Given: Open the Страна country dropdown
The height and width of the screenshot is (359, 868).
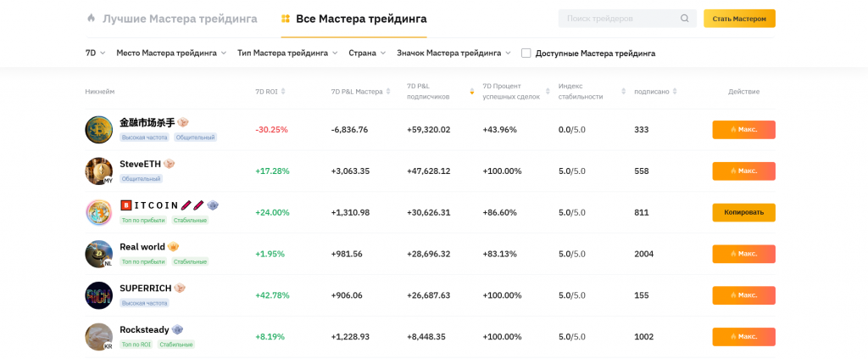Looking at the screenshot, I should 367,53.
